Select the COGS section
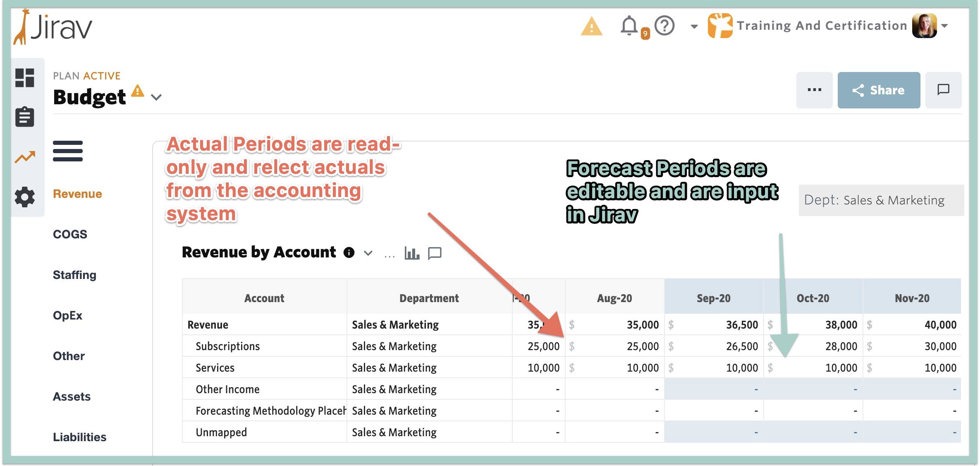 [x=70, y=234]
